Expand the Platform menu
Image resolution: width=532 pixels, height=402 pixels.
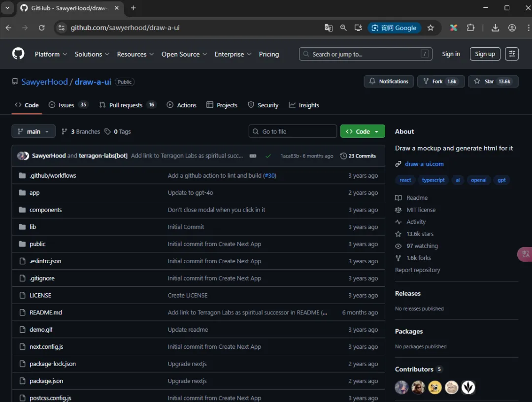(51, 54)
